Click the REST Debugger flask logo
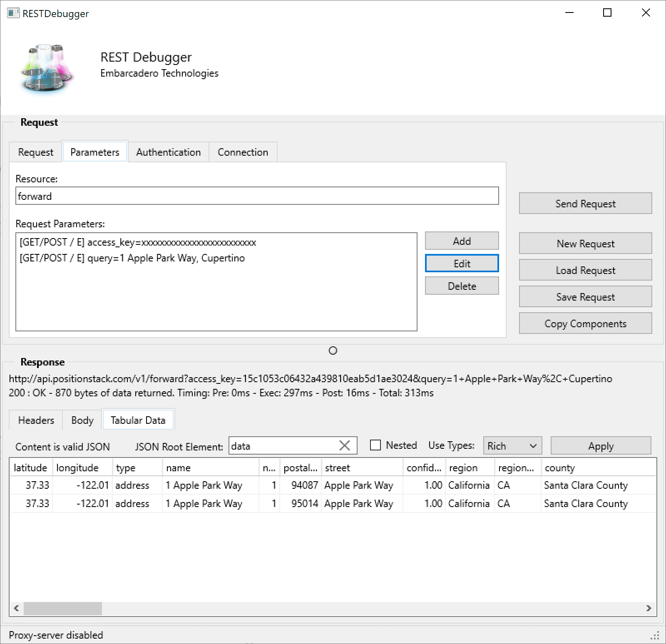Viewport: 666px width, 644px height. point(47,68)
